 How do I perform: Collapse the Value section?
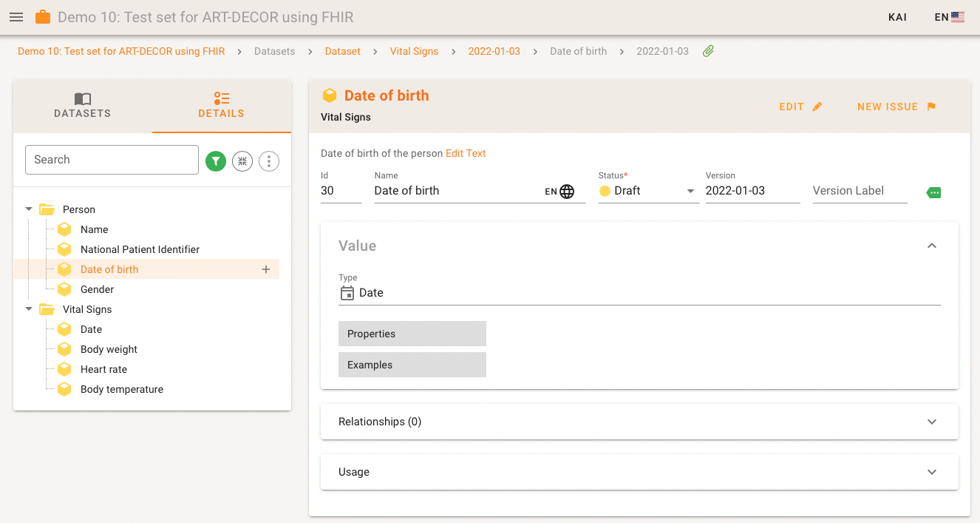coord(931,246)
